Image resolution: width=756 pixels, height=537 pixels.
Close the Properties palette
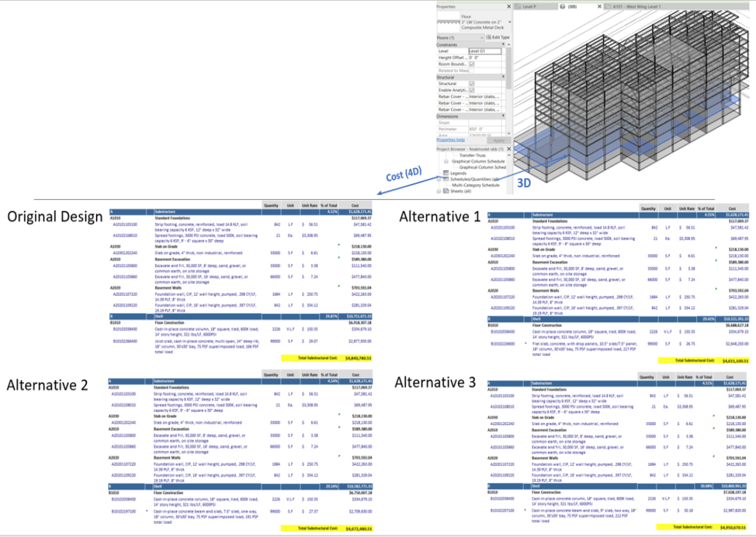(x=509, y=7)
